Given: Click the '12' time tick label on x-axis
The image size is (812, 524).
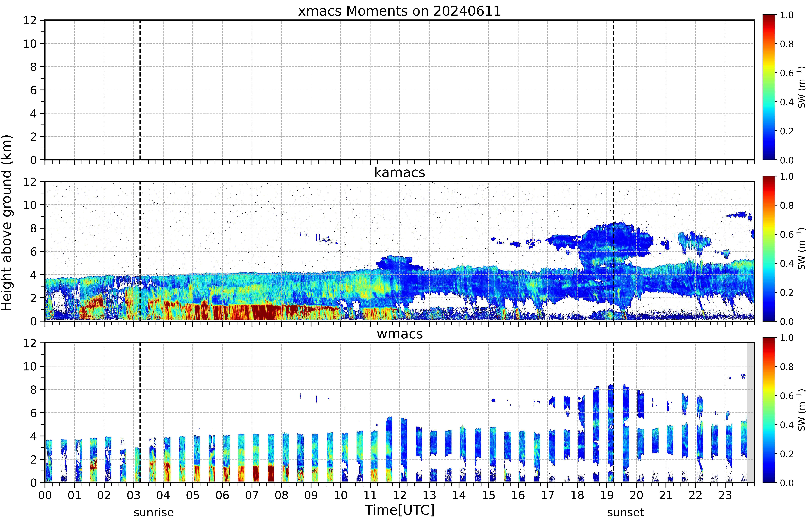Looking at the screenshot, I should [400, 495].
